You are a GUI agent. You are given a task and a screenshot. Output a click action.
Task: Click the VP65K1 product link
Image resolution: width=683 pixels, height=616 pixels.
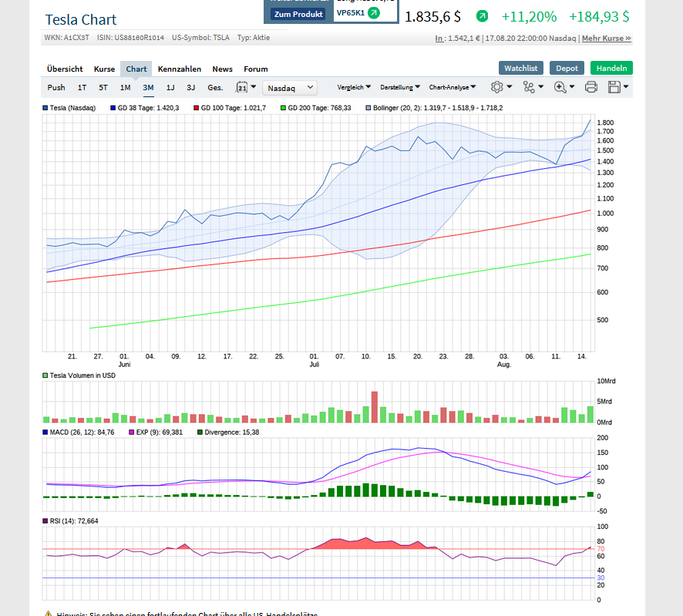coord(351,13)
